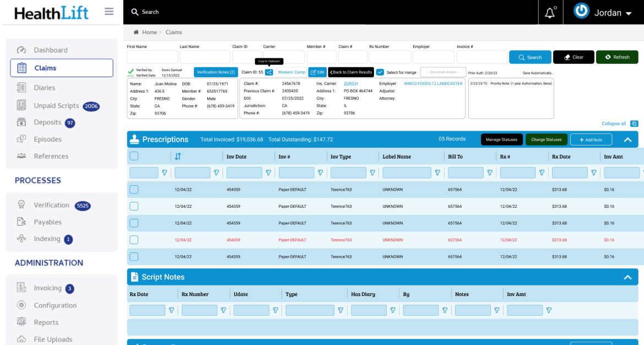This screenshot has width=644, height=345.
Task: Click the Collapse all icon
Action: coord(634,124)
